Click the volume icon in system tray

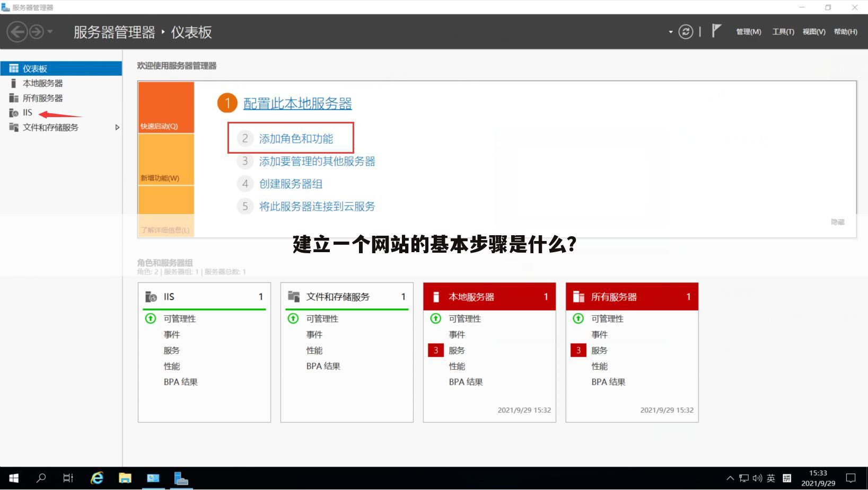click(757, 477)
